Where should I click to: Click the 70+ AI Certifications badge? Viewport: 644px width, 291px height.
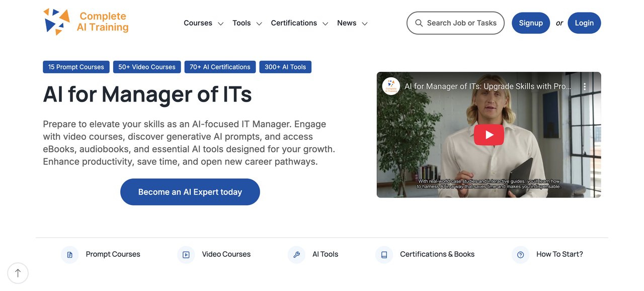pos(220,67)
